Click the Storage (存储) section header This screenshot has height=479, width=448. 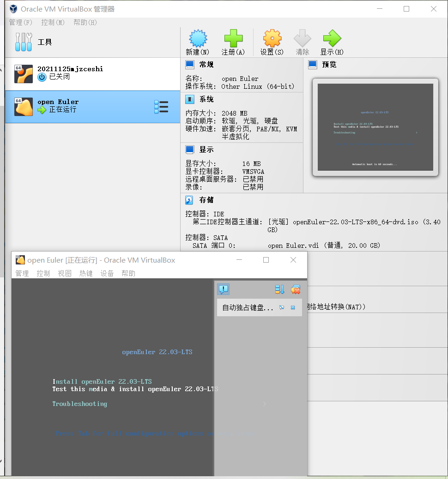[x=206, y=200]
